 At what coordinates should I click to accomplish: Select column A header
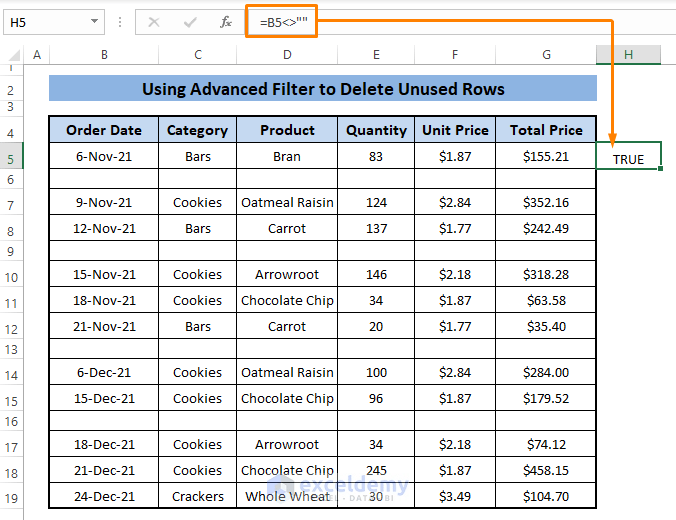37,55
